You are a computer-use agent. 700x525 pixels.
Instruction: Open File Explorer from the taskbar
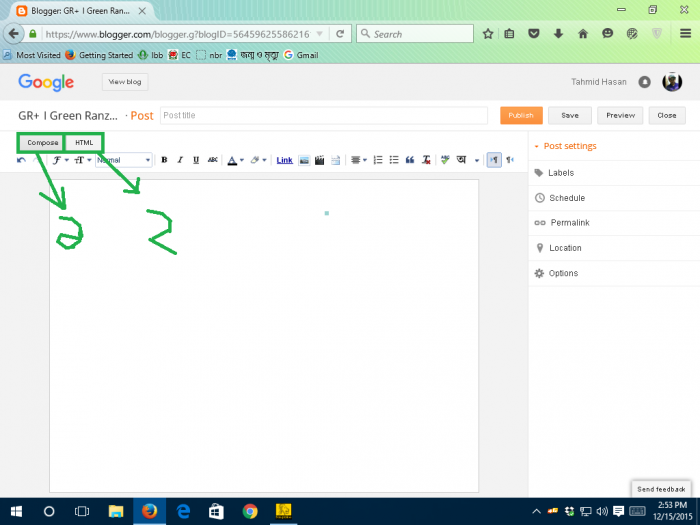coord(116,511)
